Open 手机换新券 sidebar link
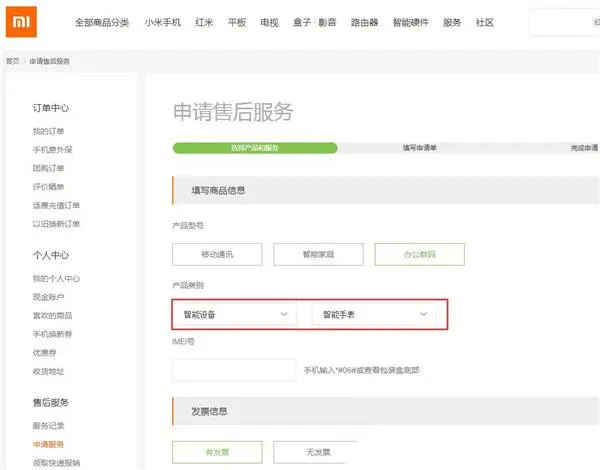The image size is (600, 470). pyautogui.click(x=52, y=334)
